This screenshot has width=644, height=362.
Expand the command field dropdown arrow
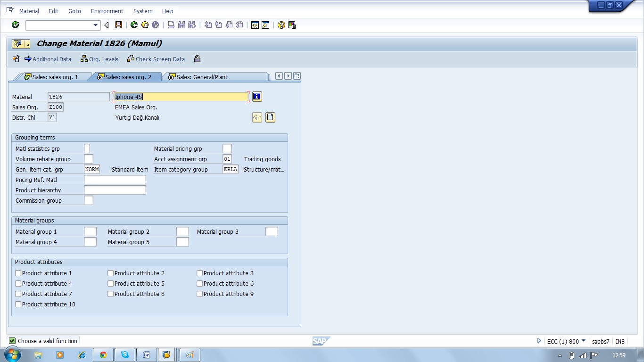(96, 25)
